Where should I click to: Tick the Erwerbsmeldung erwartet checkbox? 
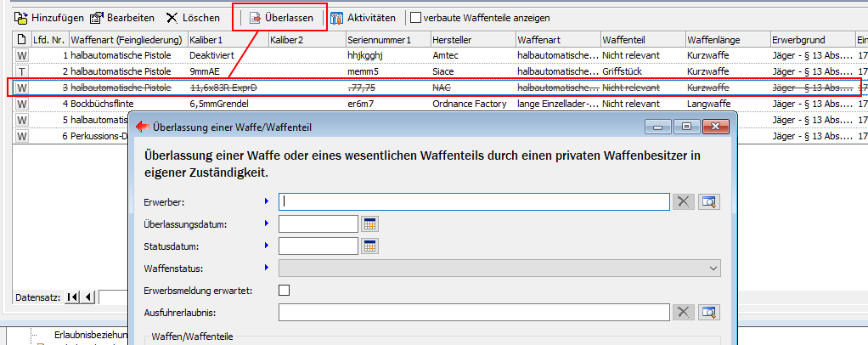coord(285,291)
